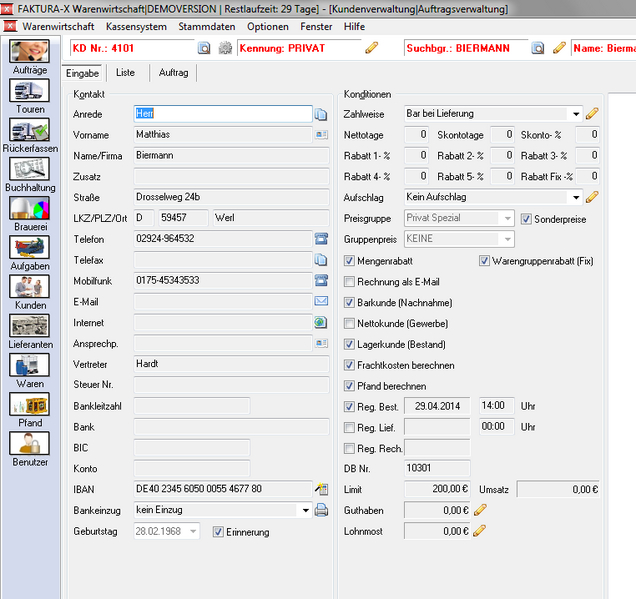Image resolution: width=636 pixels, height=599 pixels.
Task: Edit Aufschlag with the pencil icon
Action: point(592,197)
